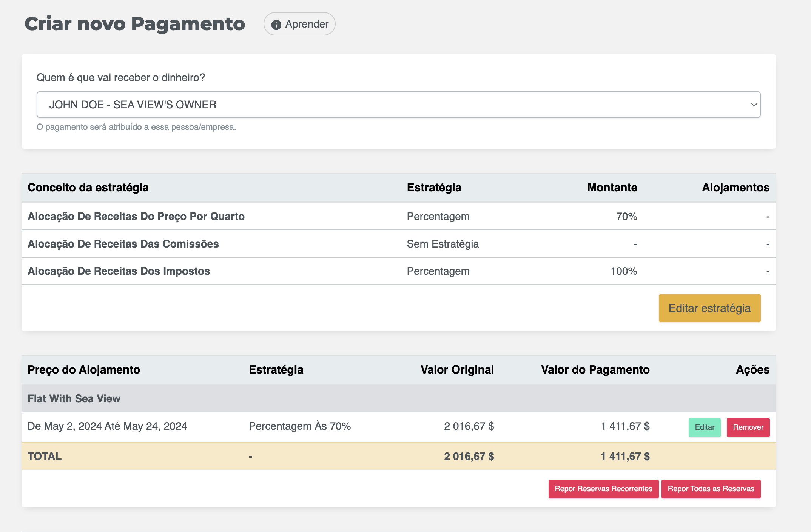This screenshot has height=532, width=811.
Task: Click the dropdown chevron arrow
Action: tap(754, 105)
